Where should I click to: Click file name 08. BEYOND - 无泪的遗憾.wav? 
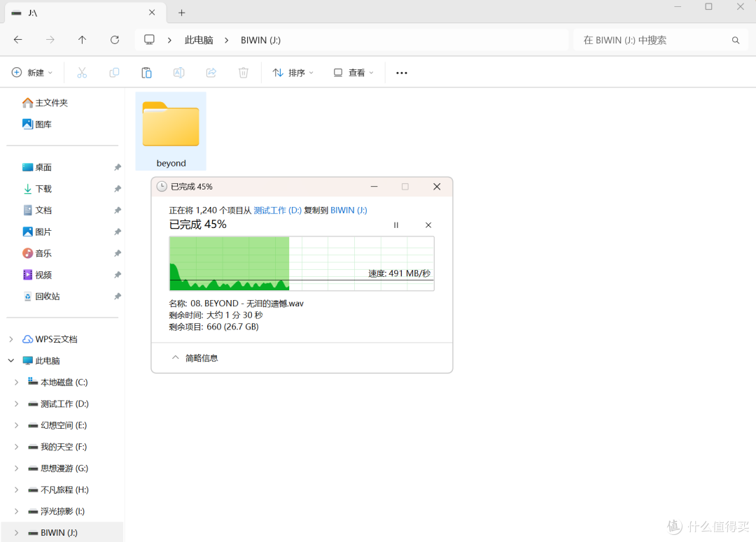point(247,304)
